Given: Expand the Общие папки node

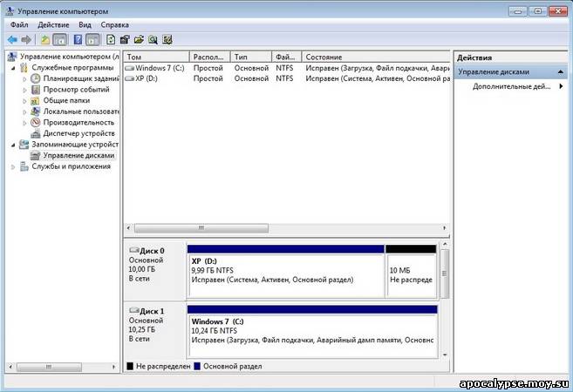Looking at the screenshot, I should (24, 101).
